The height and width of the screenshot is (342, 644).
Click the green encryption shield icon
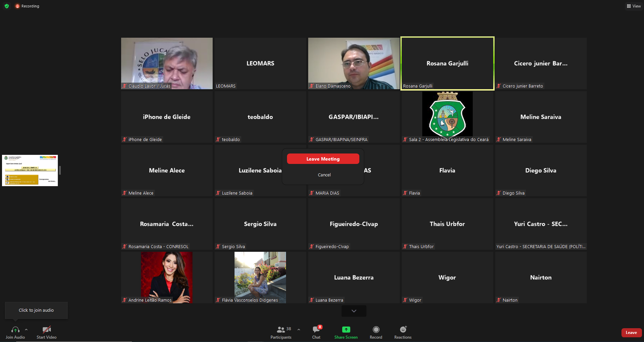pyautogui.click(x=7, y=6)
